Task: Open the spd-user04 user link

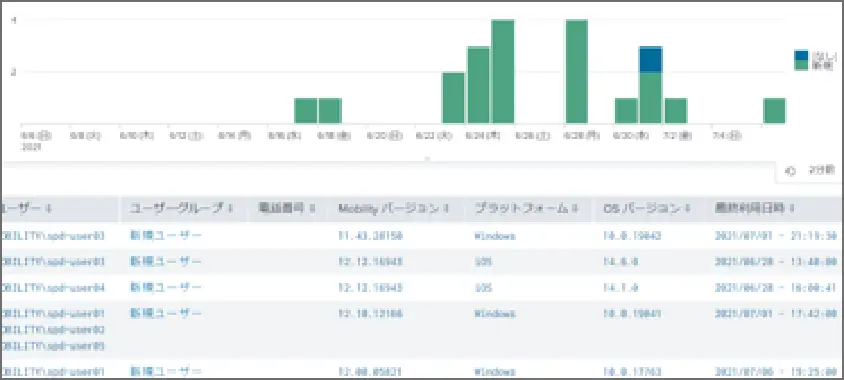Action: click(x=53, y=288)
